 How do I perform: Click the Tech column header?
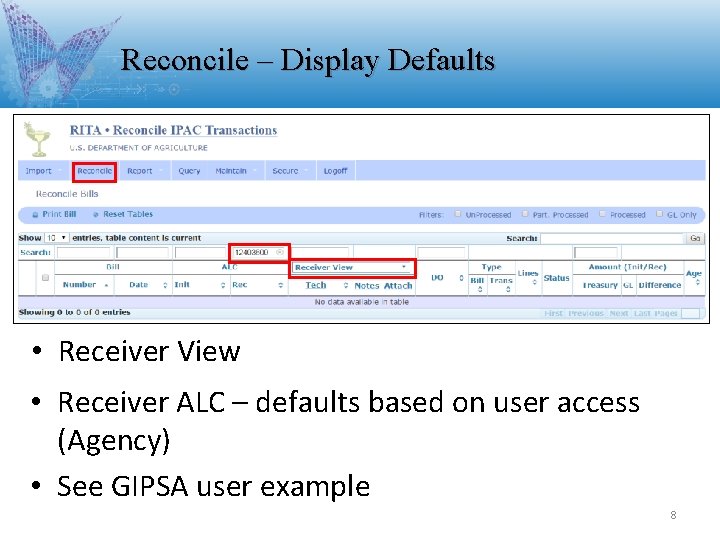pyautogui.click(x=316, y=285)
